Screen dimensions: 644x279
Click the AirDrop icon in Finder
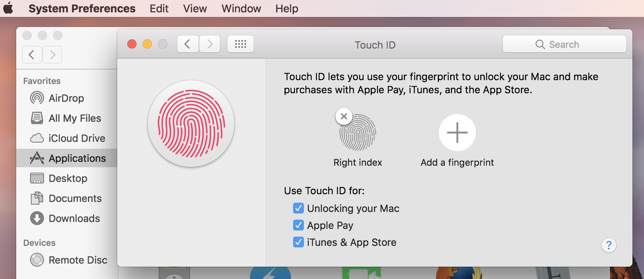point(37,98)
